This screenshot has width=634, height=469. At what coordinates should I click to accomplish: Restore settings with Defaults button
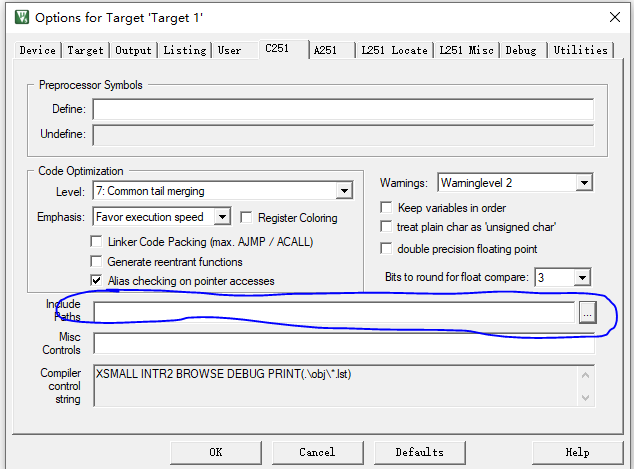tap(420, 452)
